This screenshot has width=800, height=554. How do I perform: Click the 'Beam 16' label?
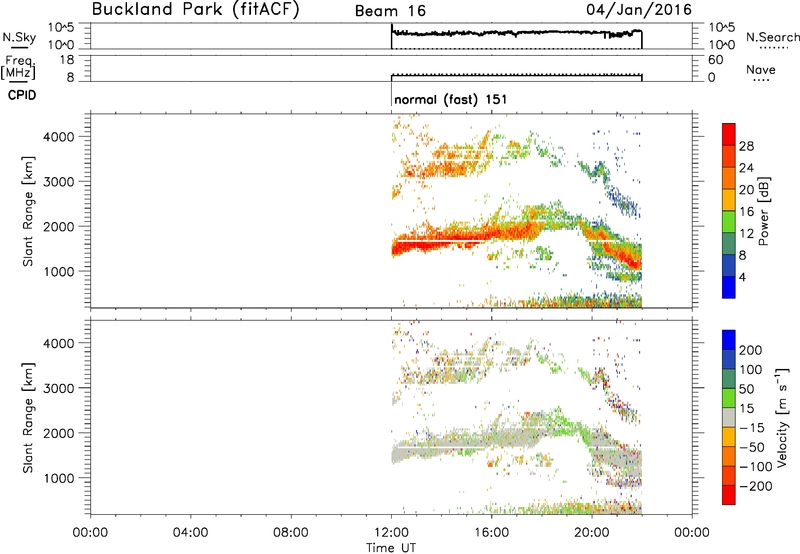point(390,11)
